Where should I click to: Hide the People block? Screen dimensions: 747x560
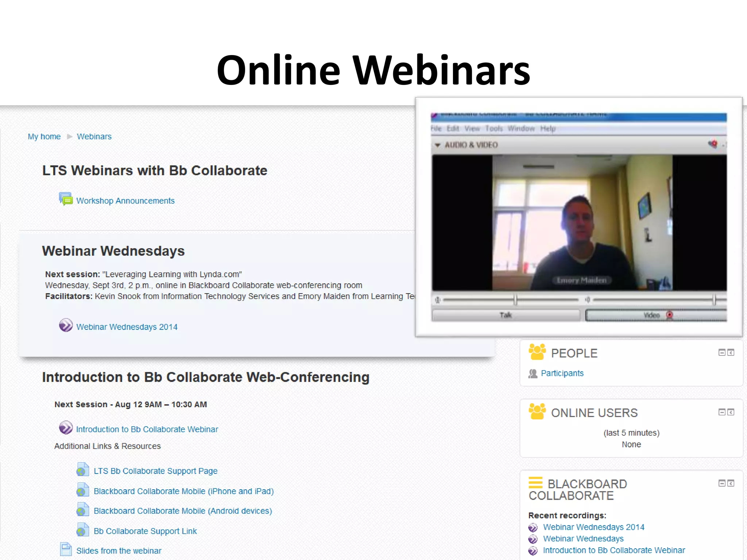722,353
